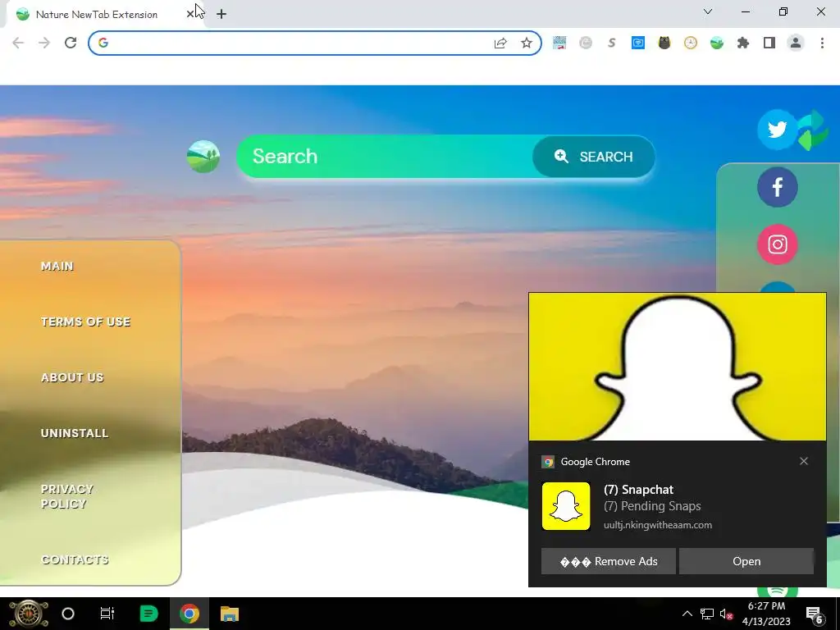840x630 pixels.
Task: Dismiss the Google Chrome notification
Action: tap(804, 461)
